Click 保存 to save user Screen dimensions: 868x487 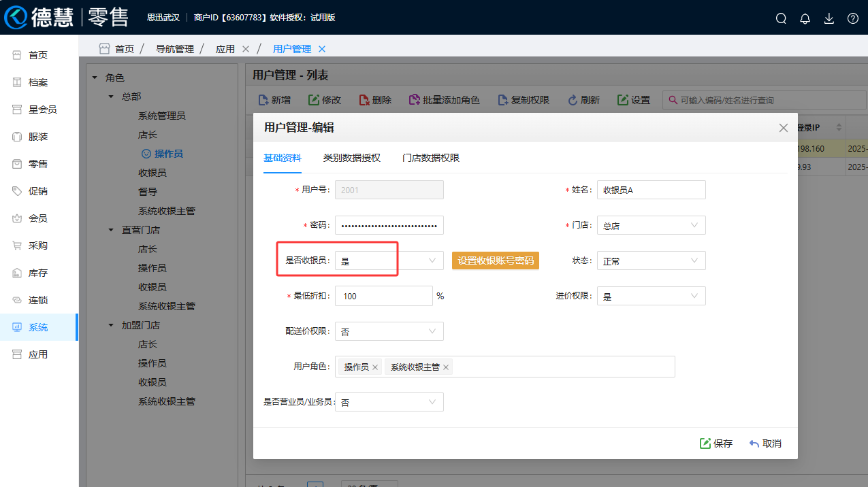(x=716, y=443)
